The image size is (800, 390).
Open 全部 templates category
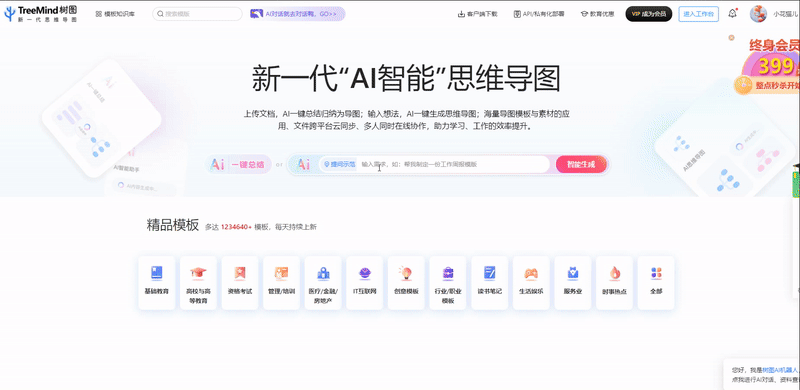(656, 282)
